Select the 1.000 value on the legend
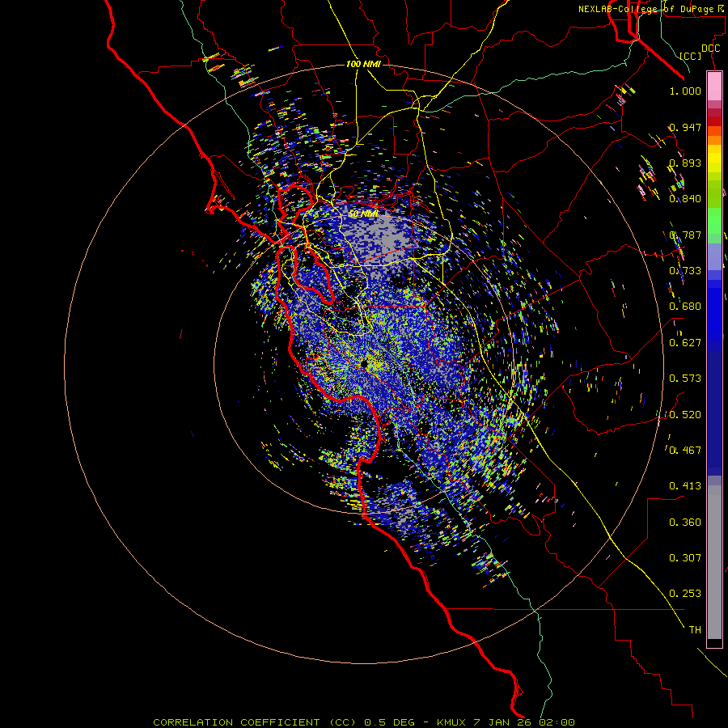The width and height of the screenshot is (728, 728). click(685, 91)
